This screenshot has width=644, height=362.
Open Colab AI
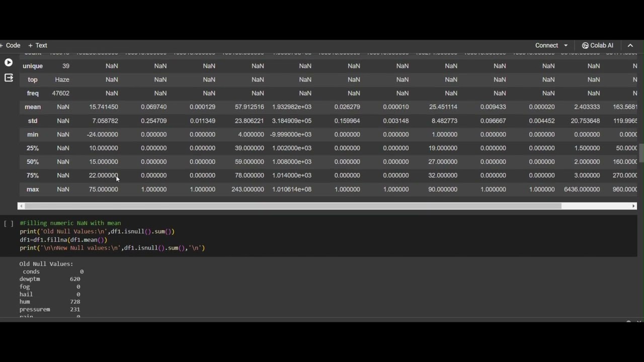tap(597, 45)
